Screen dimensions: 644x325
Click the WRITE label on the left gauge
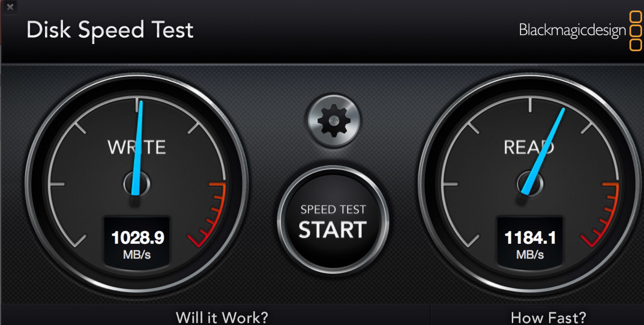click(x=137, y=147)
